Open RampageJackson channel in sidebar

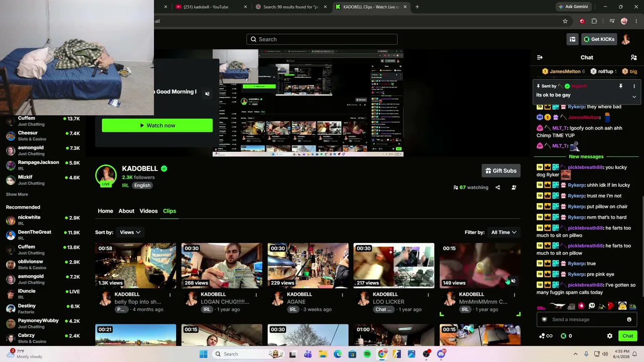[43, 165]
